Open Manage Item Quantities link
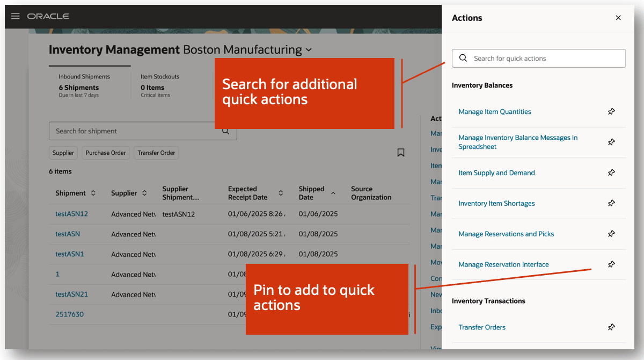 [x=495, y=112]
